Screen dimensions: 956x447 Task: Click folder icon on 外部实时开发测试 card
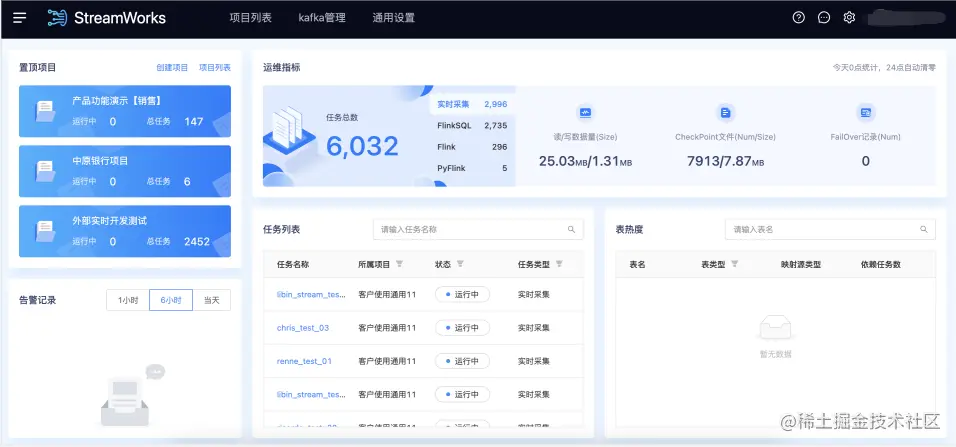[x=45, y=231]
